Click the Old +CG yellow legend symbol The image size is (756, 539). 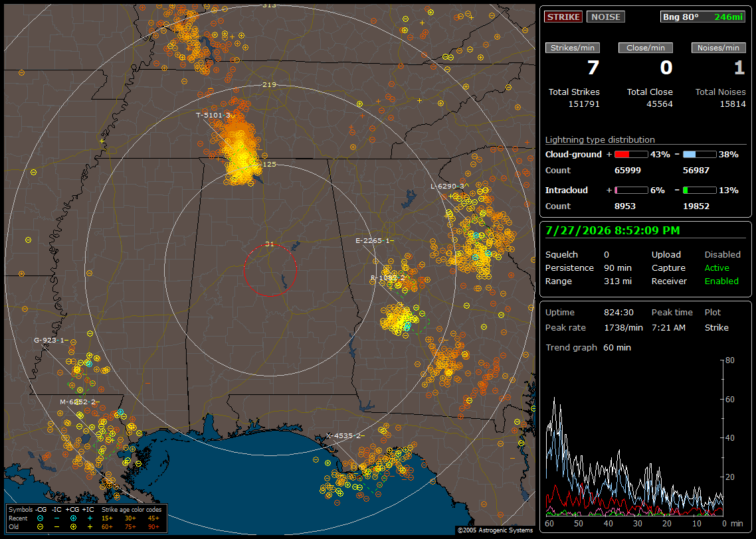click(x=73, y=527)
